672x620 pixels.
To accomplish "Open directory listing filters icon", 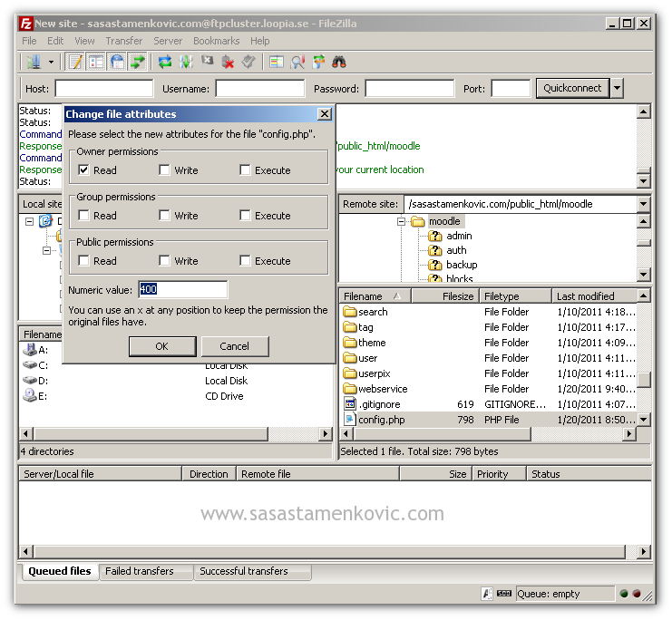I will pyautogui.click(x=276, y=63).
